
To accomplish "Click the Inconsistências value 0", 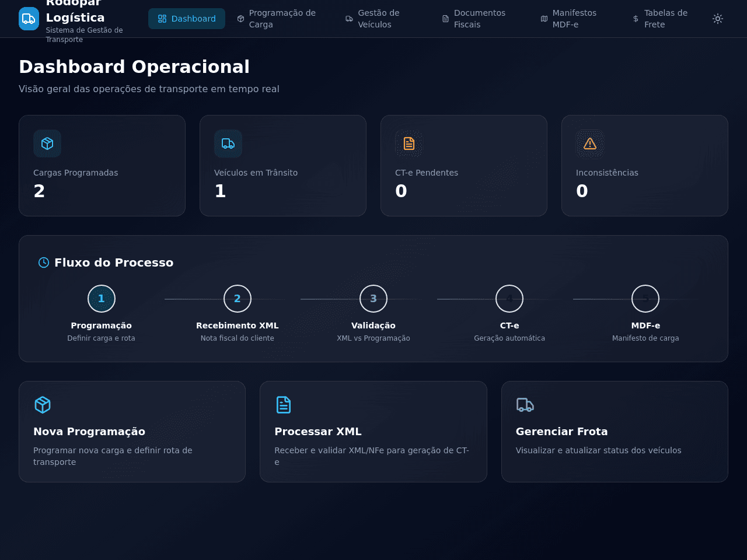I will click(582, 191).
